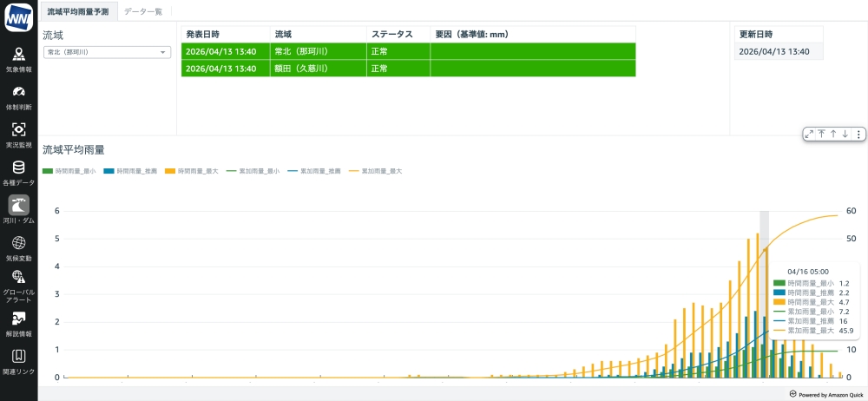Go to 実況監視 monitoring page
This screenshot has height=401, width=868.
tap(18, 134)
